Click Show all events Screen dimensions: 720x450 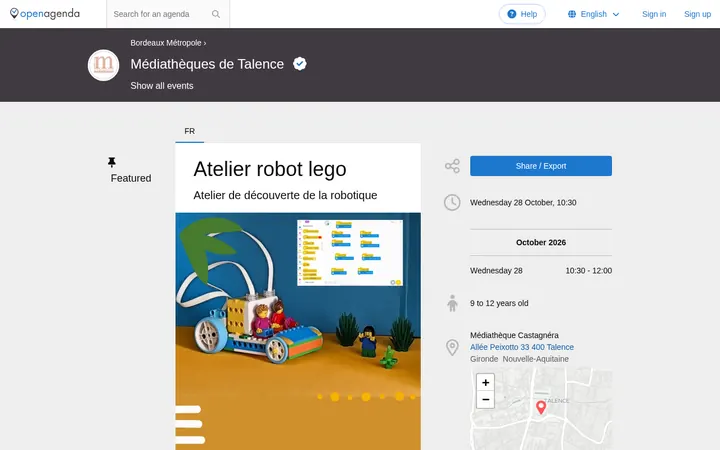tap(162, 86)
